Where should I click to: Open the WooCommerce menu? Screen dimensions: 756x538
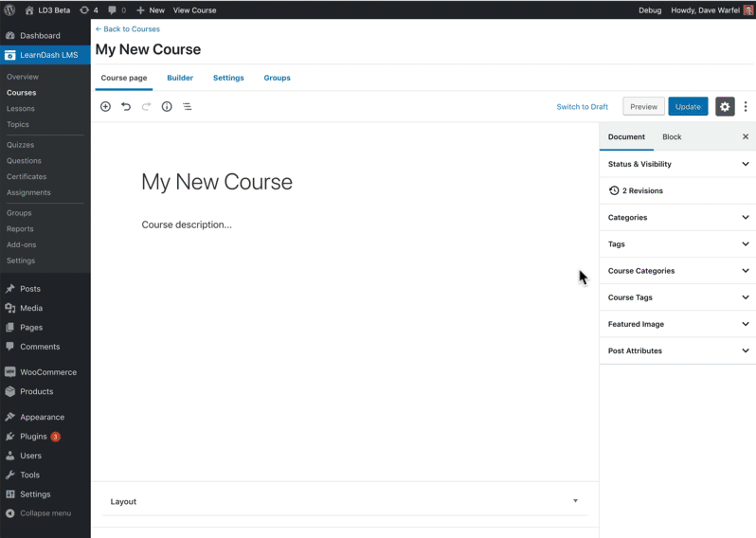click(45, 372)
